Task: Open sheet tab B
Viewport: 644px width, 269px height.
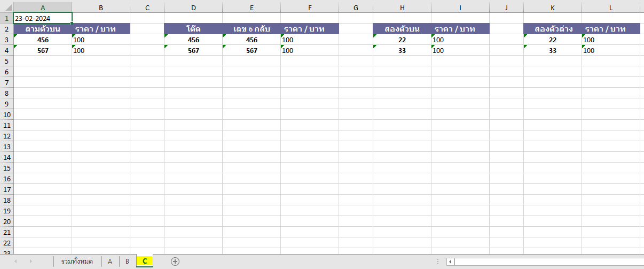Action: tap(127, 262)
